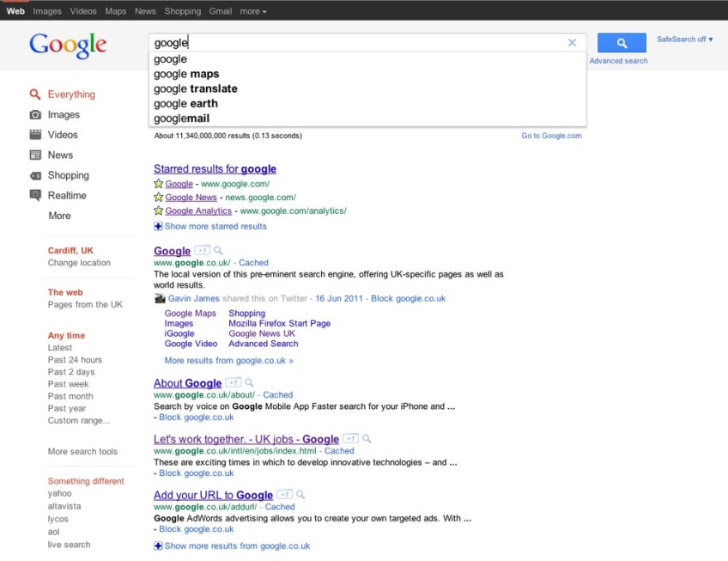Click the +1 button next to About Google

coord(233,383)
